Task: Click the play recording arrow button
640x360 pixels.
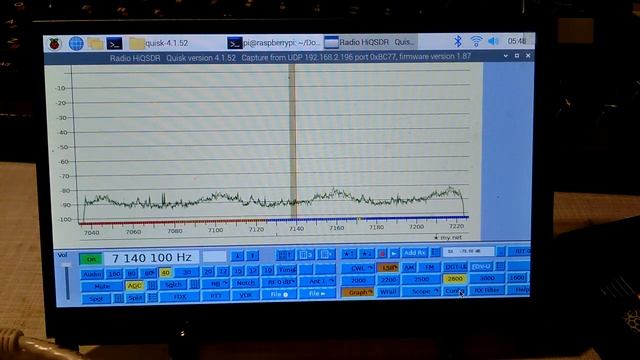Action: point(394,253)
